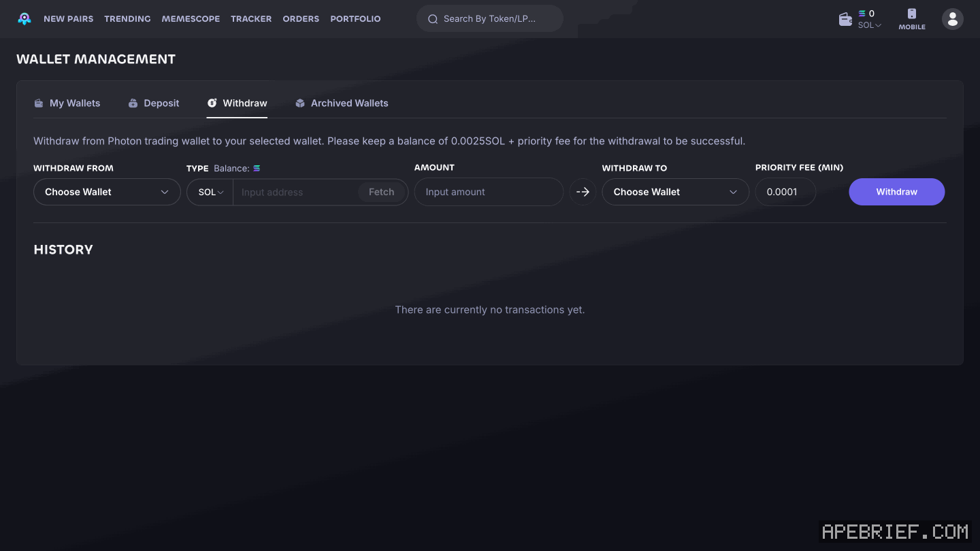980x551 pixels.
Task: Click the Fetch button
Action: pos(381,192)
